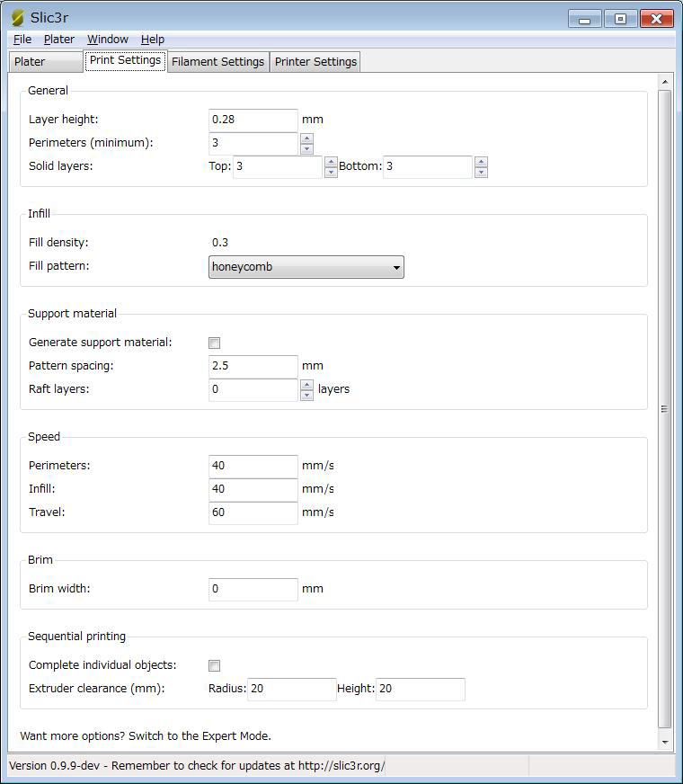Click the Travel speed input field
The height and width of the screenshot is (784, 683).
pyautogui.click(x=253, y=512)
